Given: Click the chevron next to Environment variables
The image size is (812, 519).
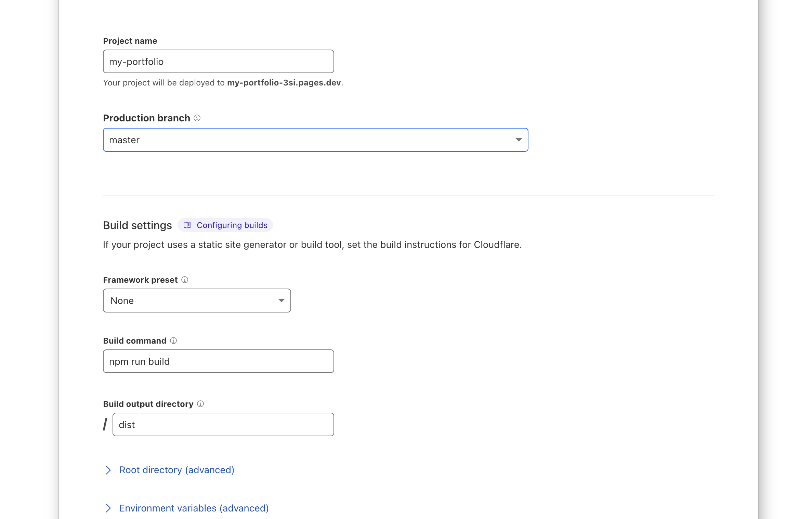Looking at the screenshot, I should pos(108,508).
